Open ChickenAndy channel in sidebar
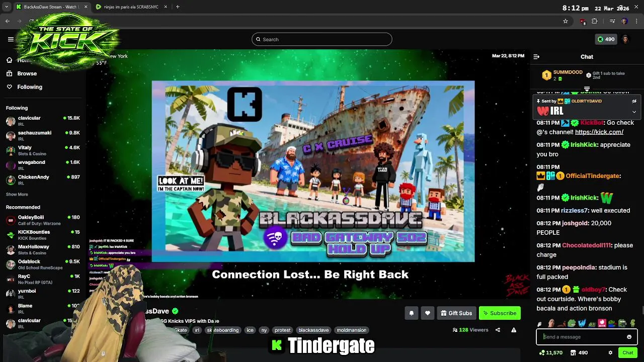Image resolution: width=644 pixels, height=362 pixels. point(43,180)
